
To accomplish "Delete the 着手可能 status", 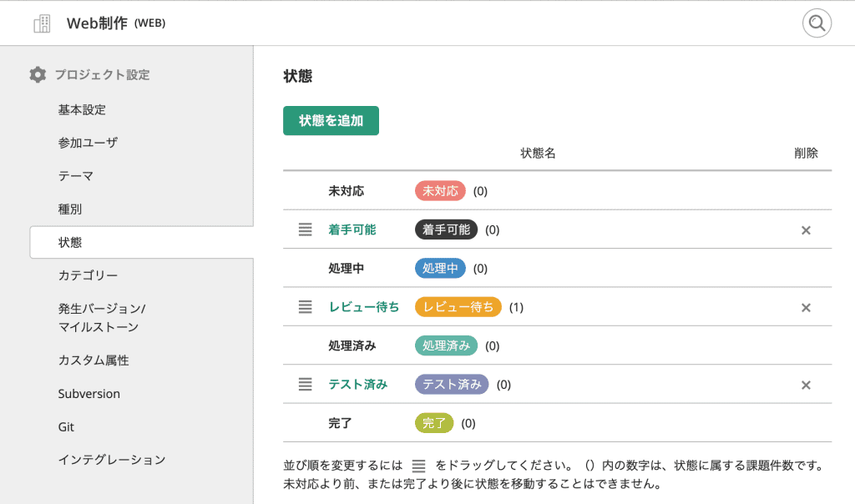I will click(806, 230).
